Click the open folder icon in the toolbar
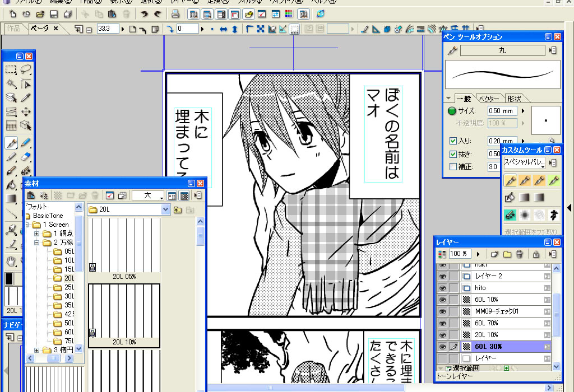This screenshot has height=392, width=574. 40,14
